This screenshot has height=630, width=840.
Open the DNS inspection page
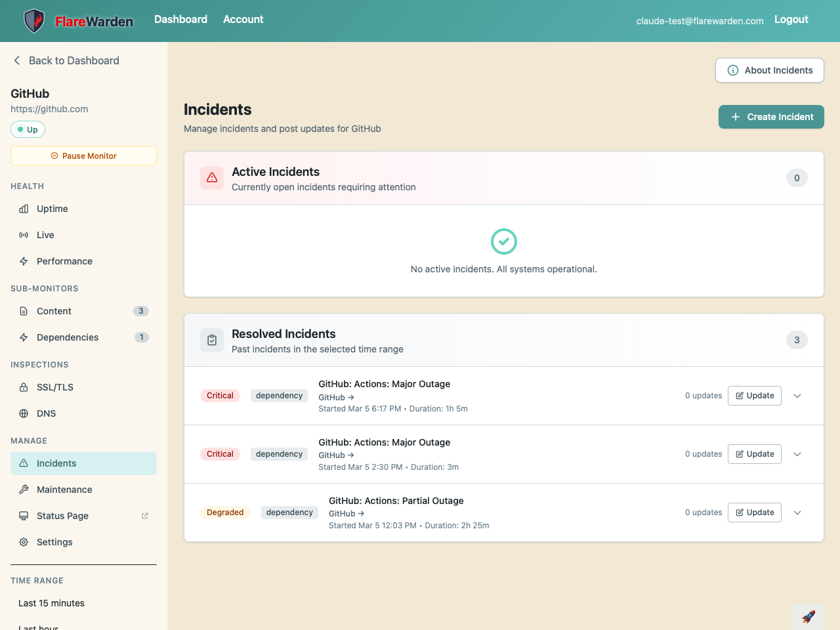coord(46,413)
